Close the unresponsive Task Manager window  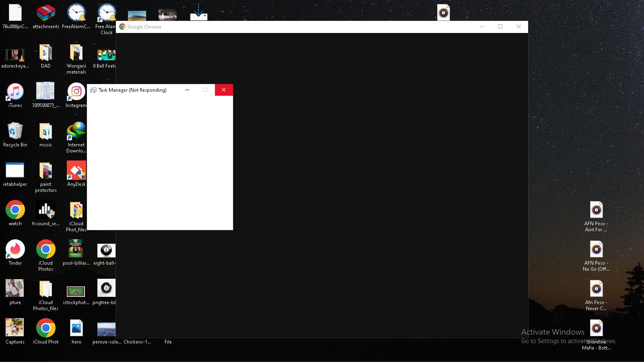pyautogui.click(x=224, y=90)
